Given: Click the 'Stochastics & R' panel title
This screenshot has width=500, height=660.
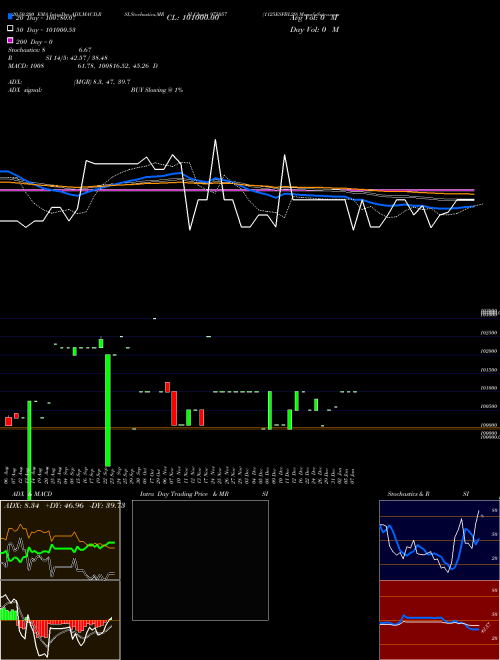Looking at the screenshot, I should coord(408,494).
